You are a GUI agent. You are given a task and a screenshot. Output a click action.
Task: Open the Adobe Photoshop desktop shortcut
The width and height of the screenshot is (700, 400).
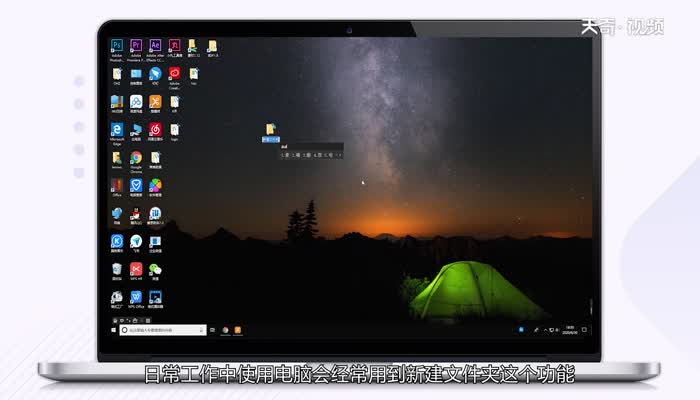point(117,46)
